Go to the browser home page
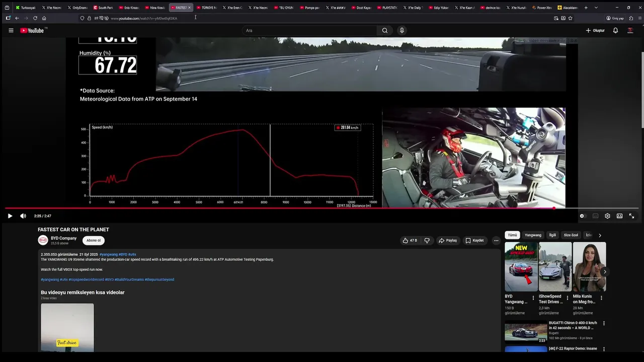The width and height of the screenshot is (644, 362). pos(44,18)
